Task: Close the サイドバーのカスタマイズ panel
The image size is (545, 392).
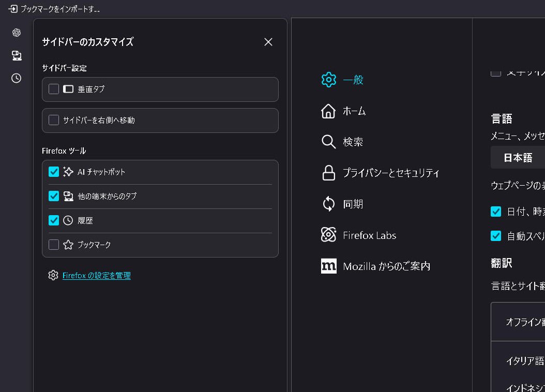Action: 268,42
